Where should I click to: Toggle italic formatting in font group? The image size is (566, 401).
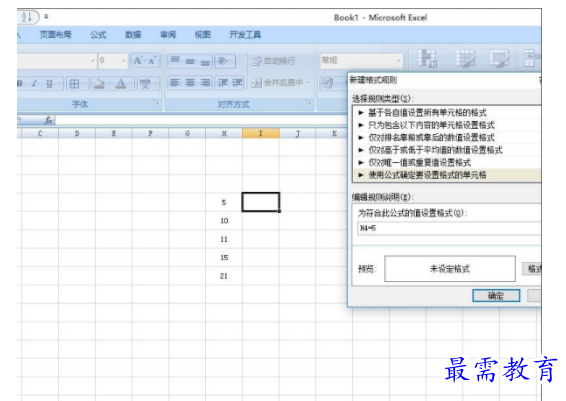35,84
